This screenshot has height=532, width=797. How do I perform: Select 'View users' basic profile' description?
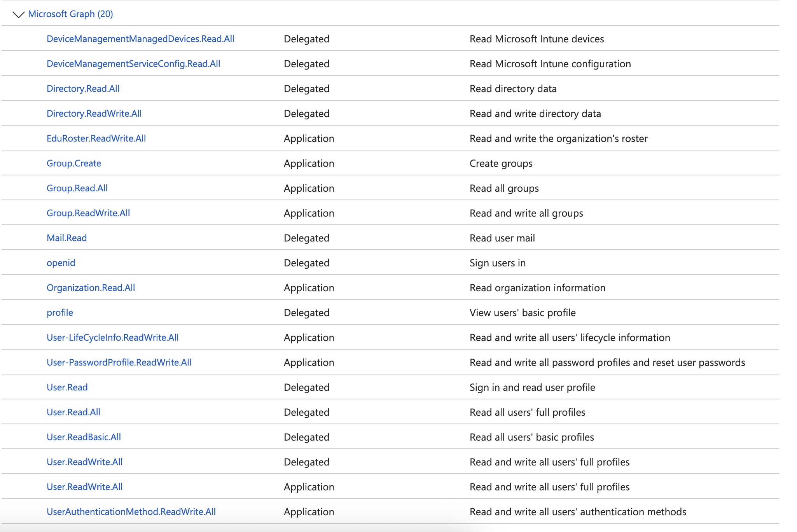pyautogui.click(x=523, y=313)
